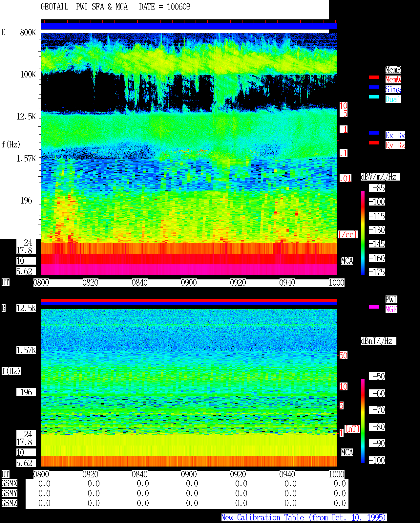Click the electric field spectrogram plot
The image size is (420, 523).
pos(189,154)
